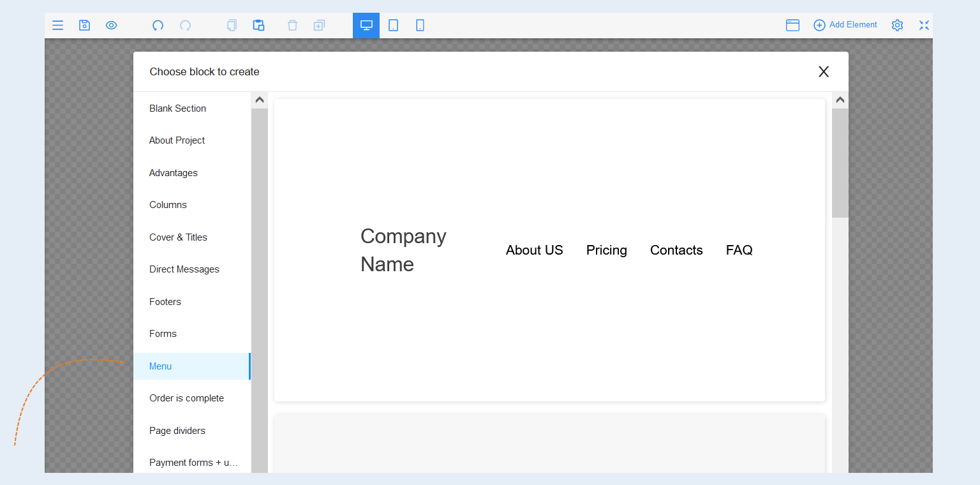Screen dimensions: 980x485
Task: Select the Forms category
Action: (192, 334)
